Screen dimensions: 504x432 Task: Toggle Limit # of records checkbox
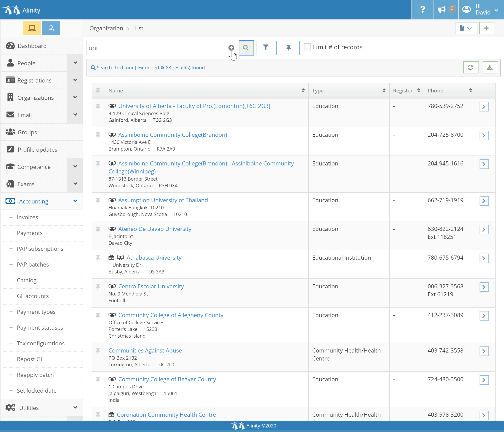tap(307, 47)
